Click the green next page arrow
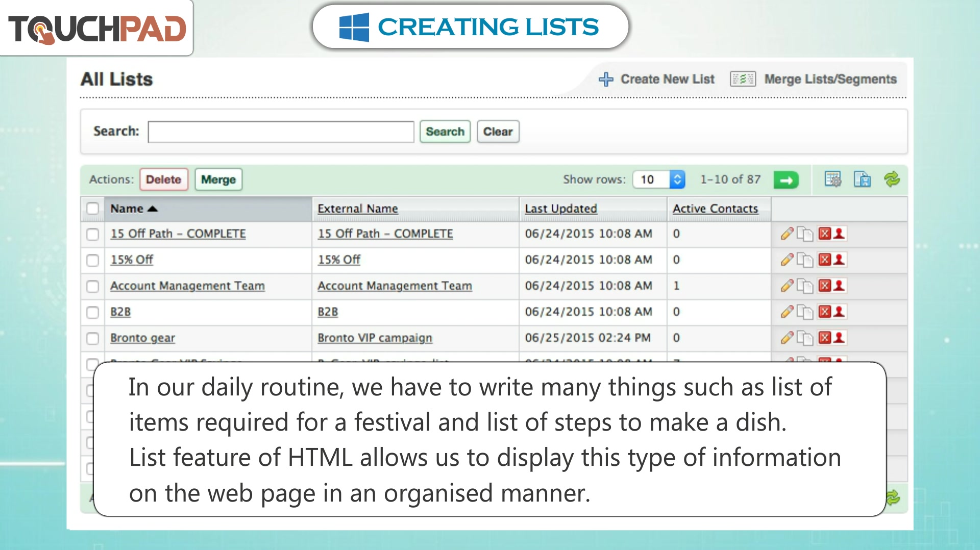Viewport: 980px width, 550px height. click(786, 180)
